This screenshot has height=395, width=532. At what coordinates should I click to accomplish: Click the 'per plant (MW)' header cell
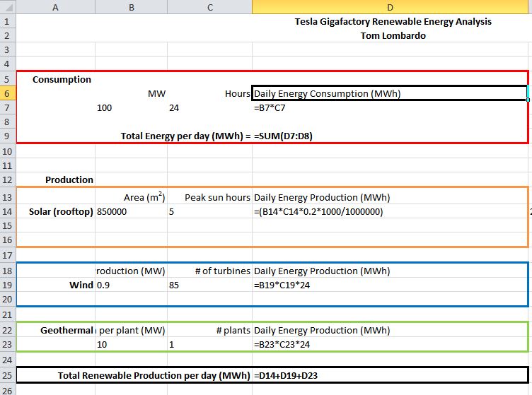tap(132, 330)
